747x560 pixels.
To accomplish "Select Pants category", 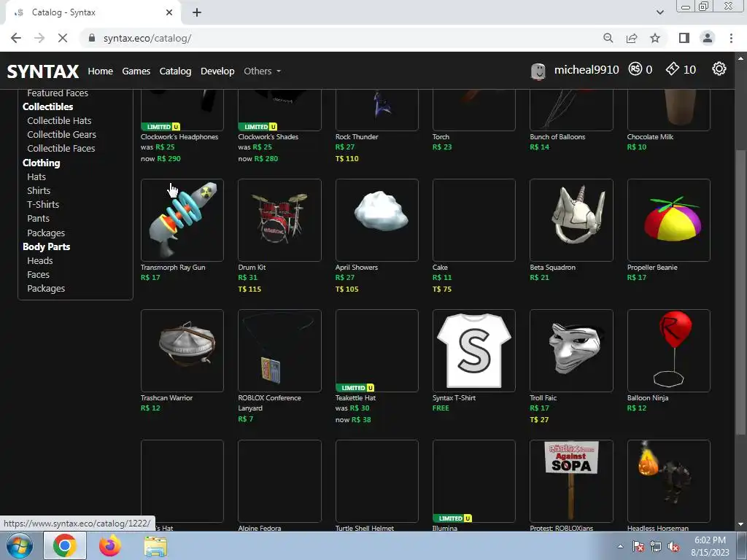I will (38, 218).
